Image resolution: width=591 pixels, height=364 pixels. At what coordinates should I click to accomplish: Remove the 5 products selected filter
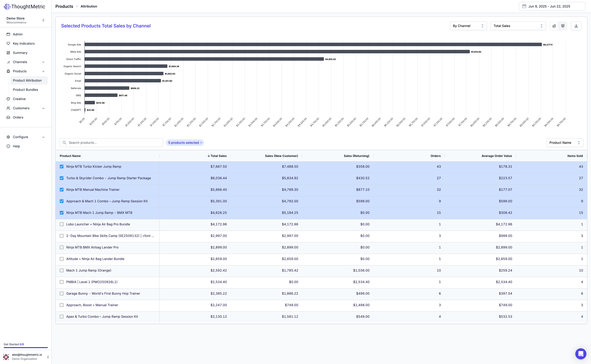(201, 143)
